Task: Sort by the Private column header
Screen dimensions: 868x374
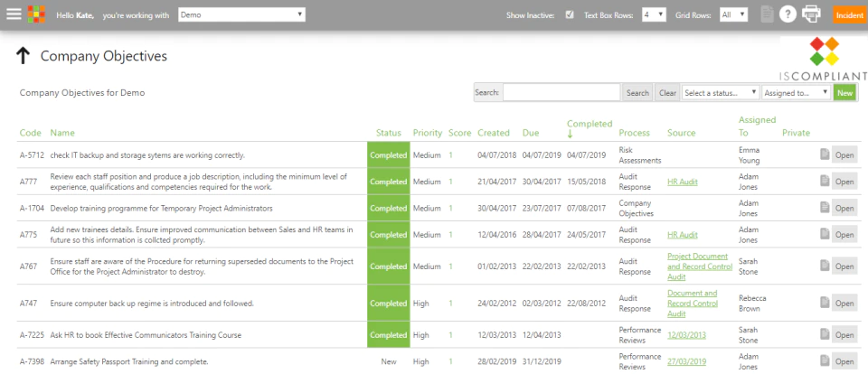Action: [796, 133]
